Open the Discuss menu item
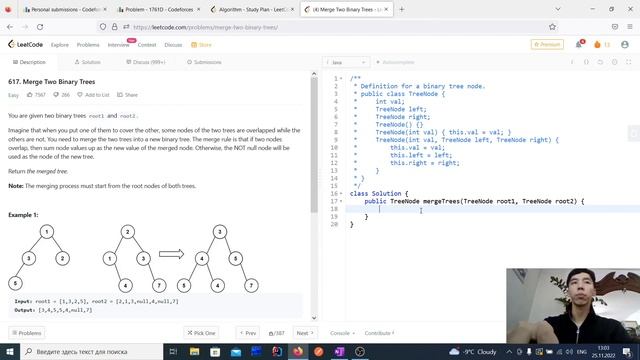The width and height of the screenshot is (640, 360). click(x=173, y=45)
